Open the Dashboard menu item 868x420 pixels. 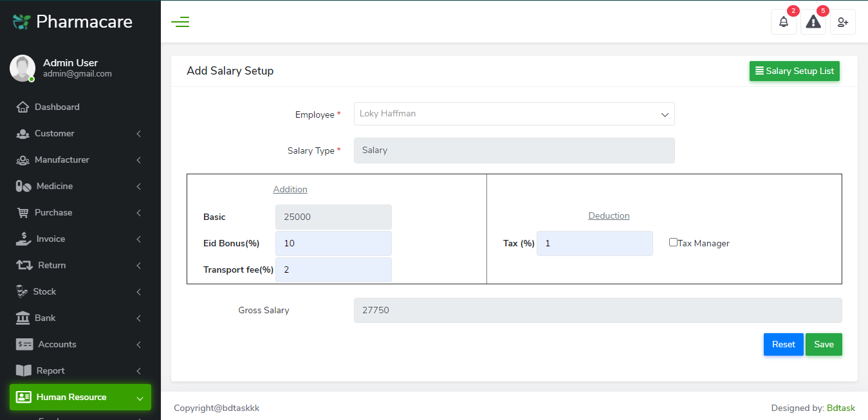[x=58, y=107]
